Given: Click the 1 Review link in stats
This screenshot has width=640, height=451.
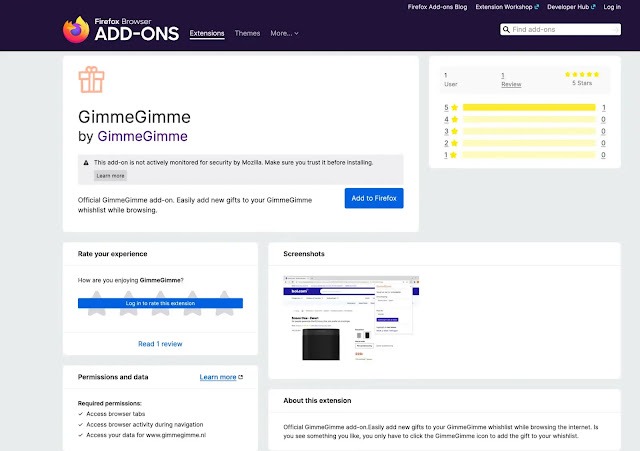Looking at the screenshot, I should (511, 80).
